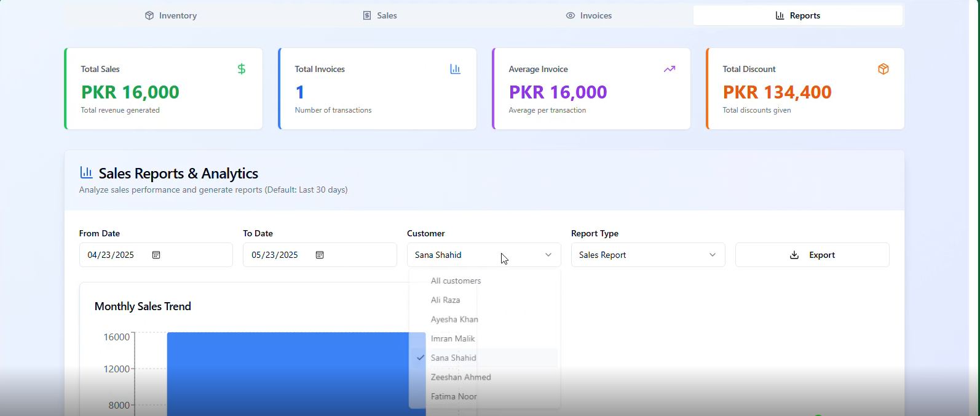Click the Total Invoices chart icon

tap(455, 69)
